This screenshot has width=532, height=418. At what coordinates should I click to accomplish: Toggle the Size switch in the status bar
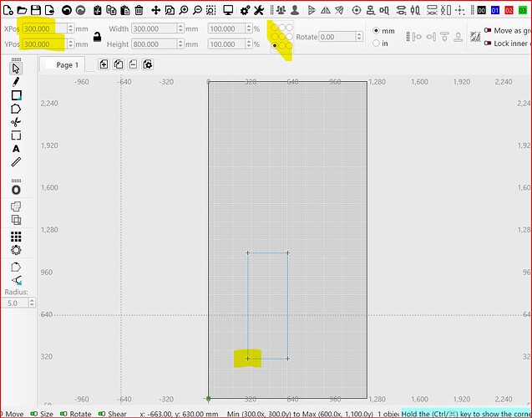point(34,414)
